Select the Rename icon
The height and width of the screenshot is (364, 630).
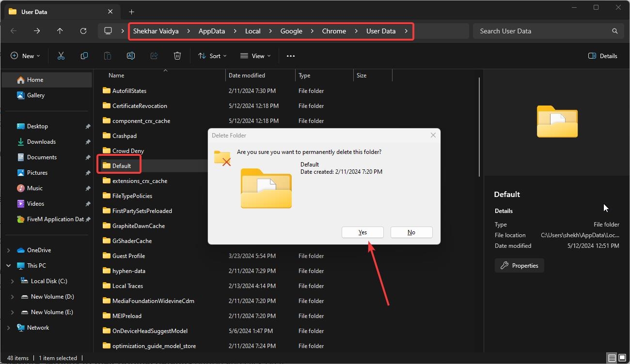(130, 56)
